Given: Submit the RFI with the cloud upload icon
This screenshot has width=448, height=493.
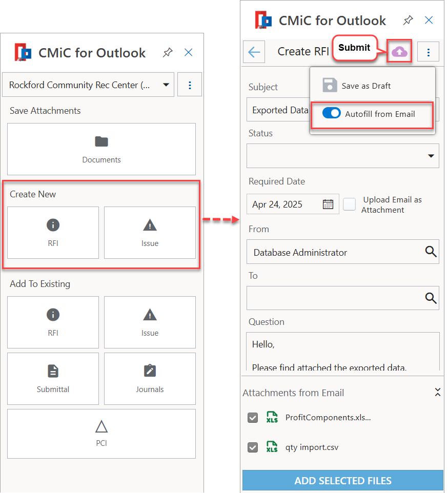Looking at the screenshot, I should tap(399, 52).
